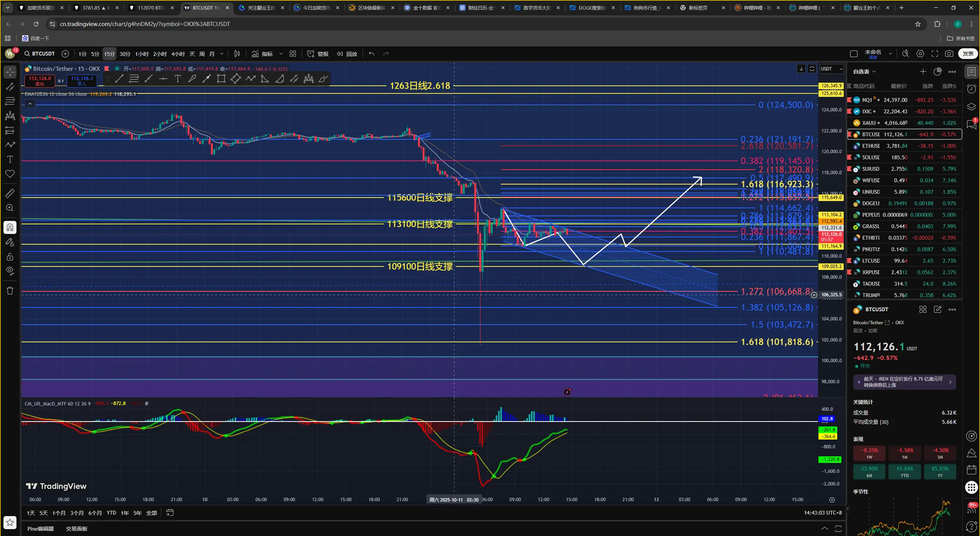Switch to the 1小时 timeframe
This screenshot has height=536, width=980.
pyautogui.click(x=142, y=54)
